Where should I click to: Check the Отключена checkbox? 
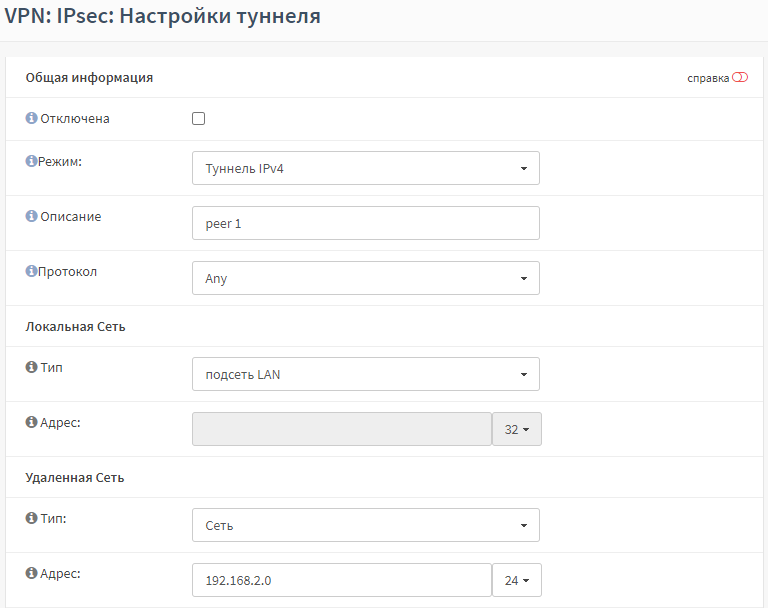pyautogui.click(x=198, y=119)
